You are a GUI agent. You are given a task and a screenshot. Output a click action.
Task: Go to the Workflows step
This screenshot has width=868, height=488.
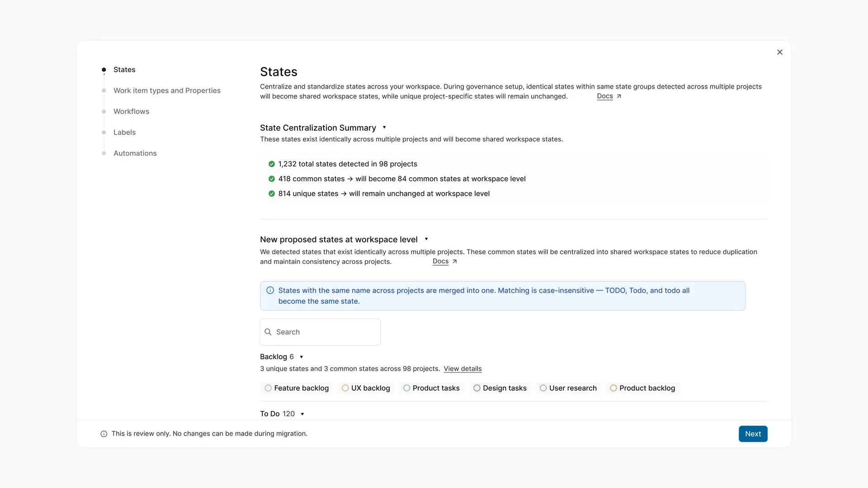pos(131,112)
